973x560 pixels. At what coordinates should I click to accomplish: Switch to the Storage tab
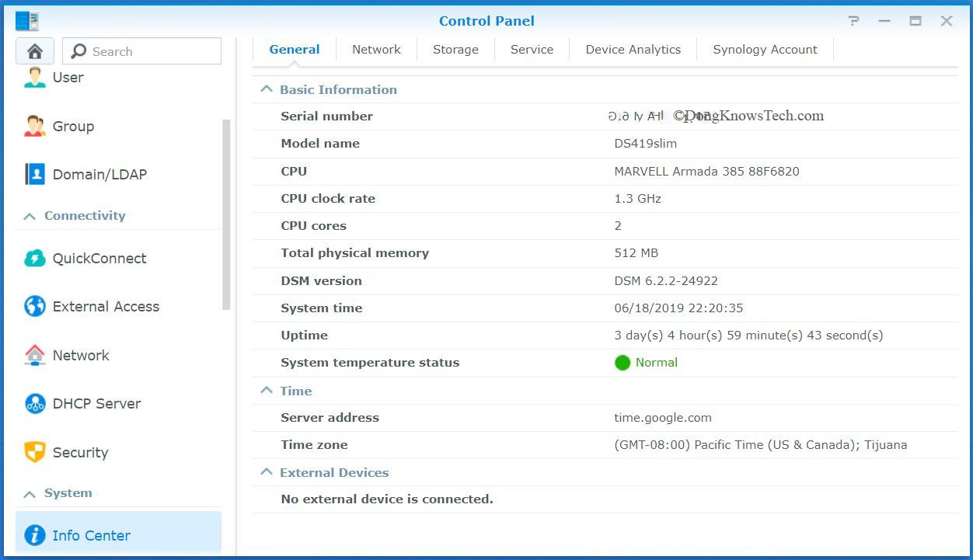[455, 50]
